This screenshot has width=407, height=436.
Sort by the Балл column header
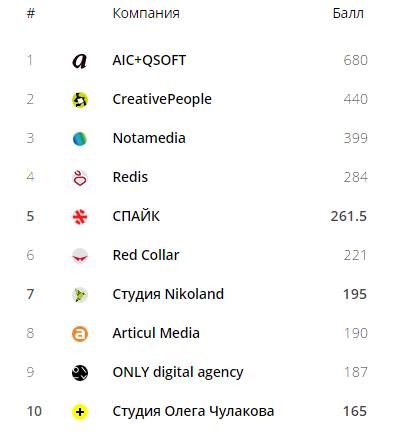pos(348,13)
